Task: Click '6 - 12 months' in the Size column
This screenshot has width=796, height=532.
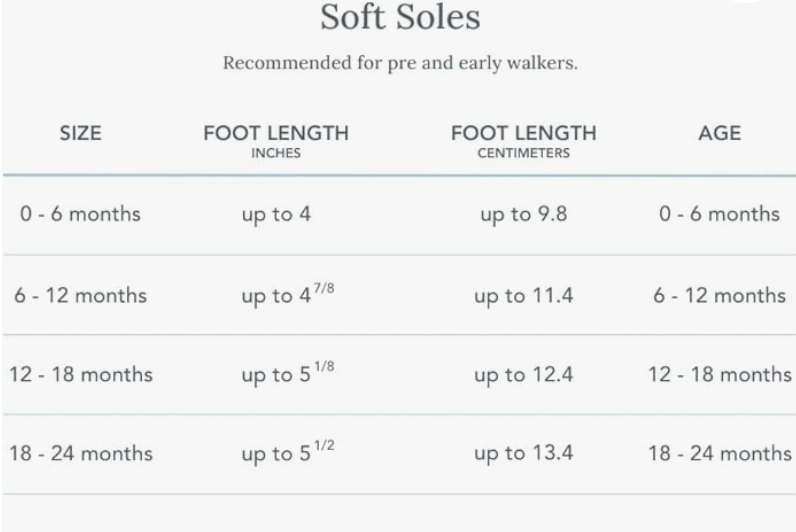Action: [x=81, y=296]
